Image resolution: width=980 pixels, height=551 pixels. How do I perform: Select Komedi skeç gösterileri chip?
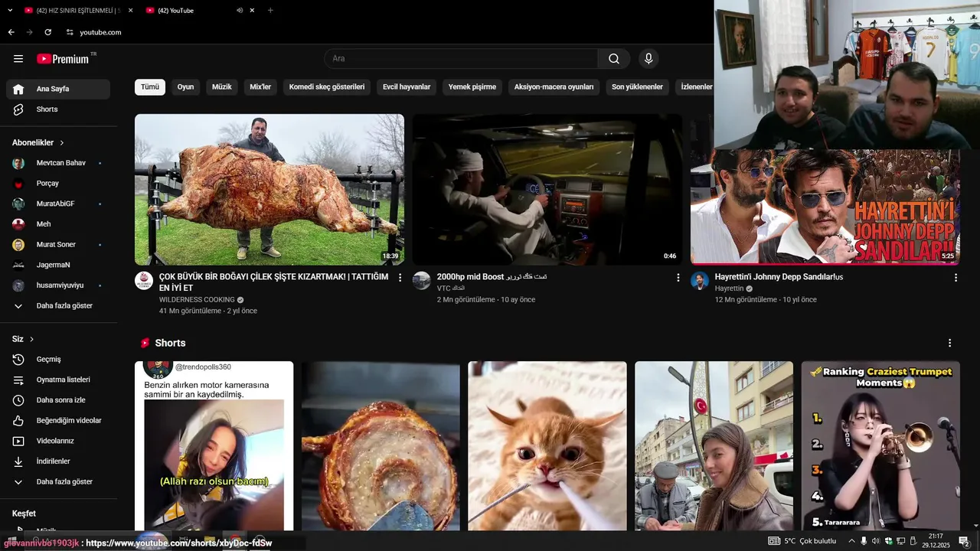coord(327,87)
